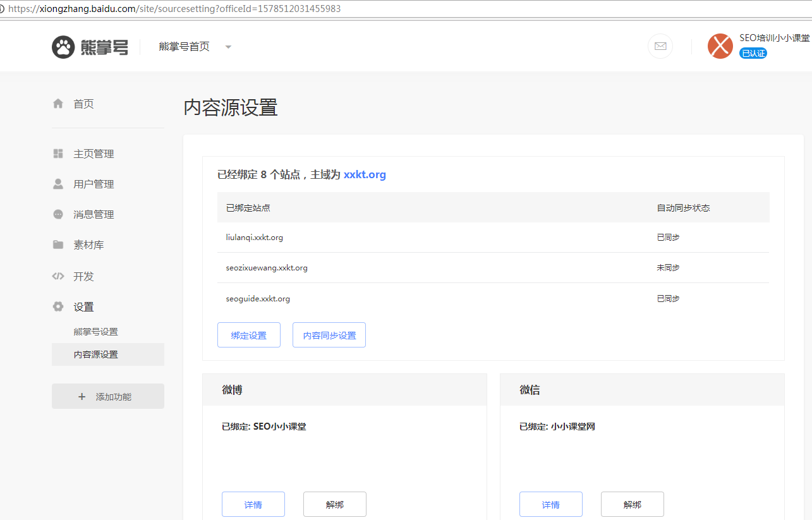Open the xxkt.org main domain link
Image resolution: width=812 pixels, height=520 pixels.
365,174
